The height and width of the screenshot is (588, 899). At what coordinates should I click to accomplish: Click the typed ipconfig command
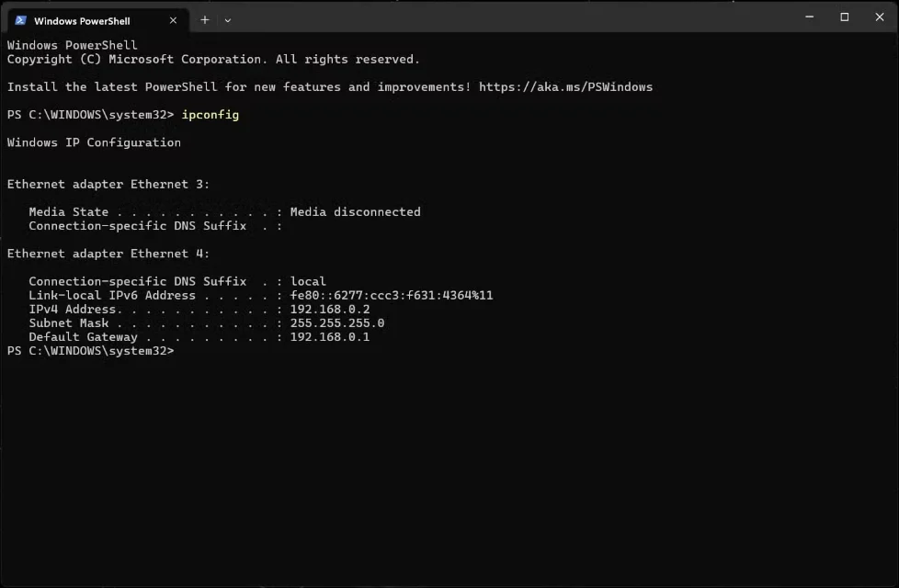[x=211, y=115]
